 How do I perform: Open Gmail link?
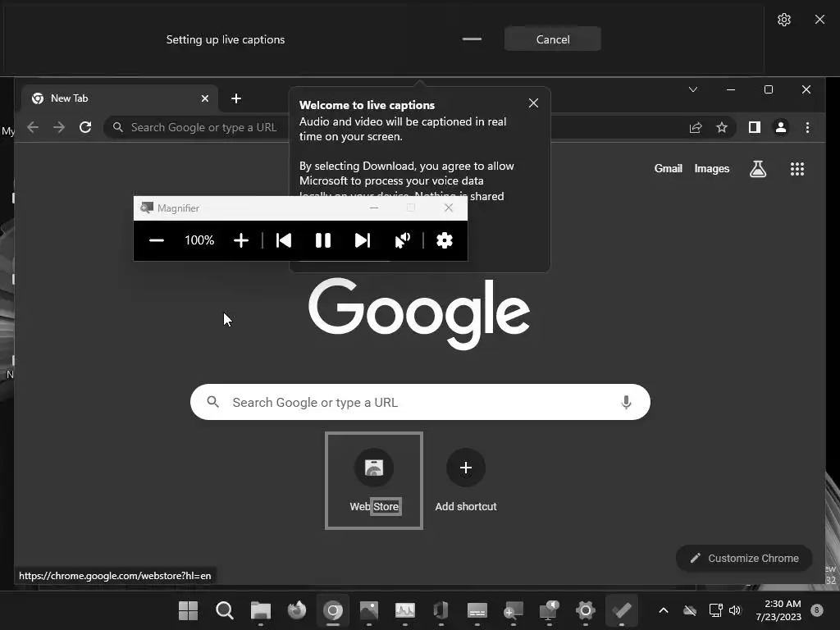tap(668, 169)
